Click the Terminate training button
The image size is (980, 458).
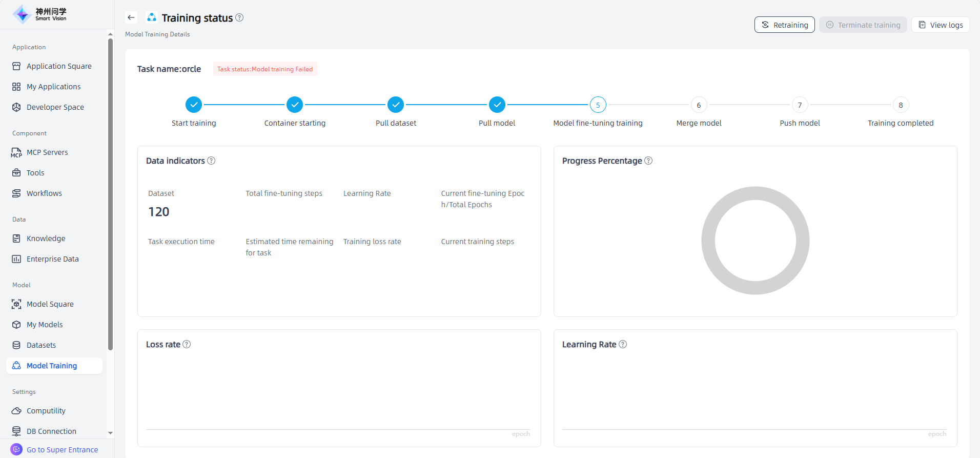863,25
